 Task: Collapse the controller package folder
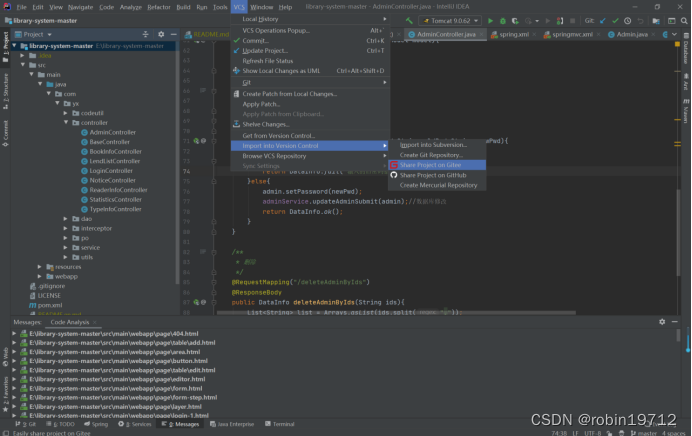[x=66, y=123]
